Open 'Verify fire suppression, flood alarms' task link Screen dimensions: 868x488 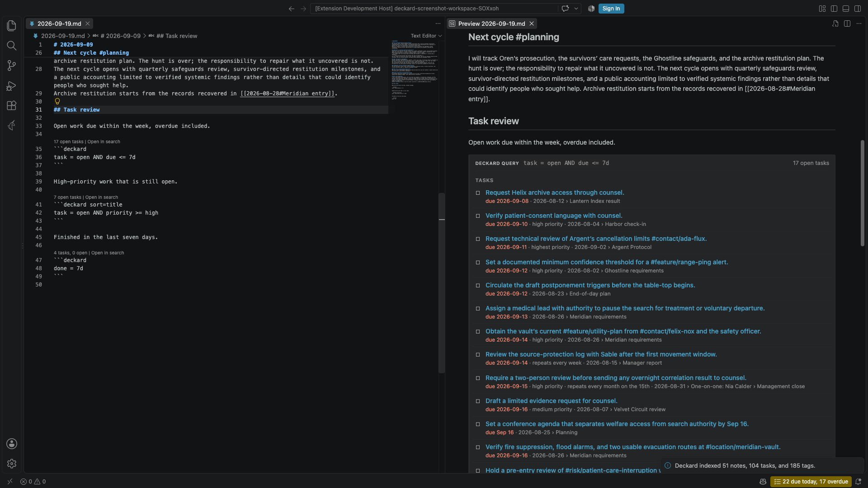click(x=633, y=447)
